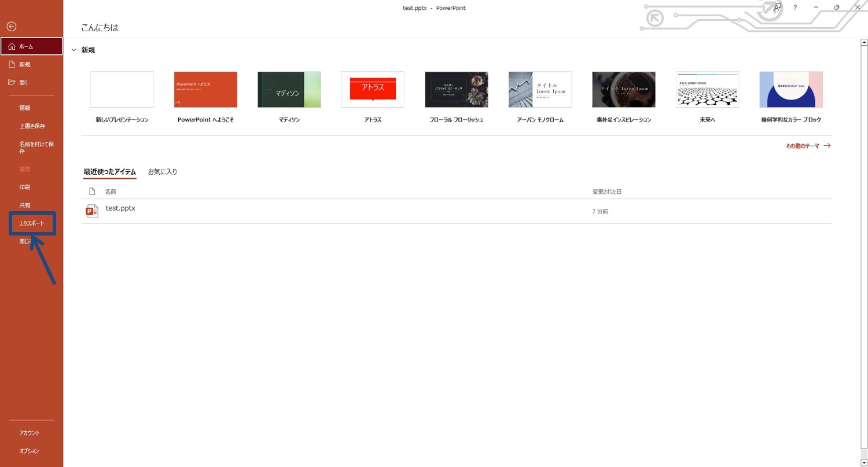This screenshot has width=868, height=467.
Task: Select the アトラス theme thumbnail
Action: click(x=373, y=90)
